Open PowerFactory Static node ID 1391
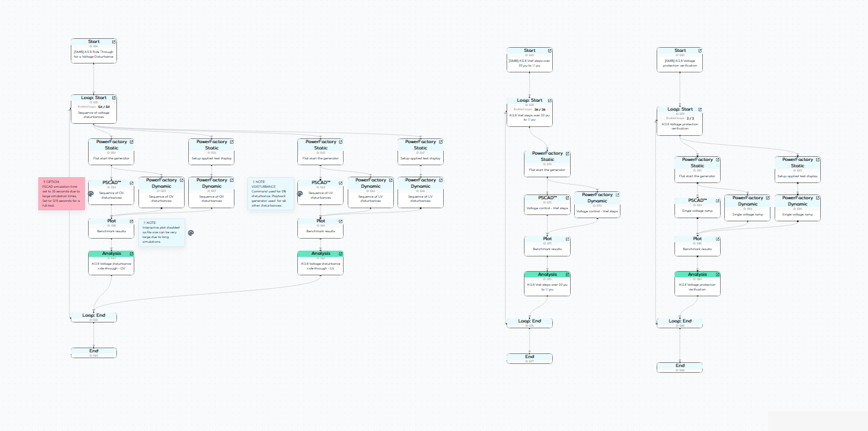The height and width of the screenshot is (431, 868). point(718,160)
